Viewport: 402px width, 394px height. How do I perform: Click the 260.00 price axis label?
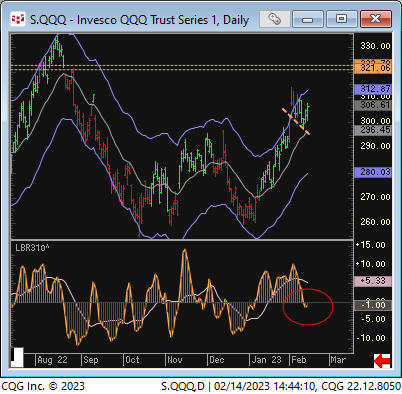[x=375, y=222]
